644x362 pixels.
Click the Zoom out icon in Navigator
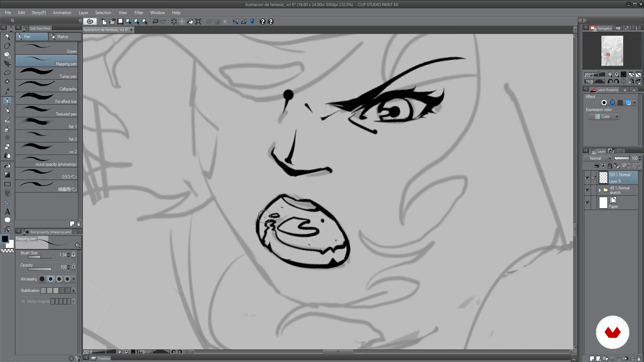point(610,74)
